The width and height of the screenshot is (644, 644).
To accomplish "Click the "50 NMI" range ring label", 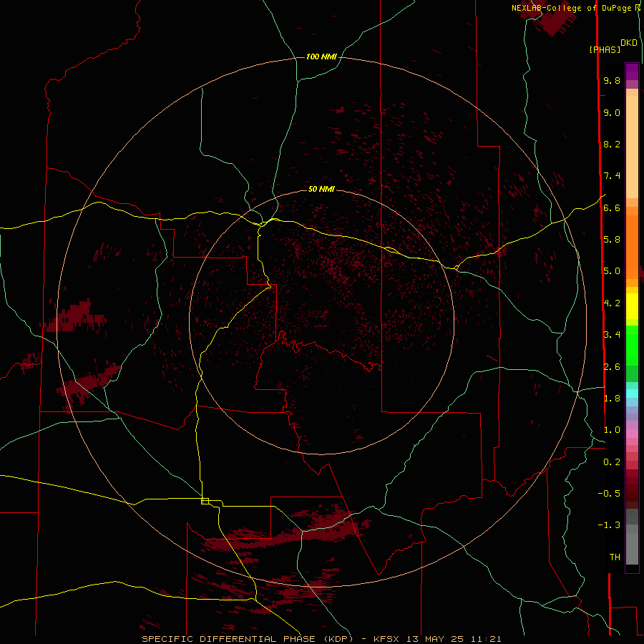I will [x=321, y=189].
